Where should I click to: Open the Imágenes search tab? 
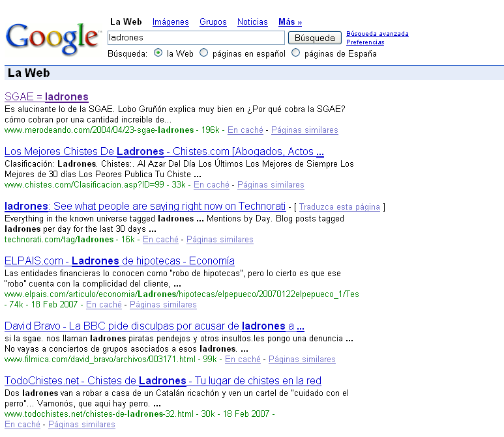170,22
